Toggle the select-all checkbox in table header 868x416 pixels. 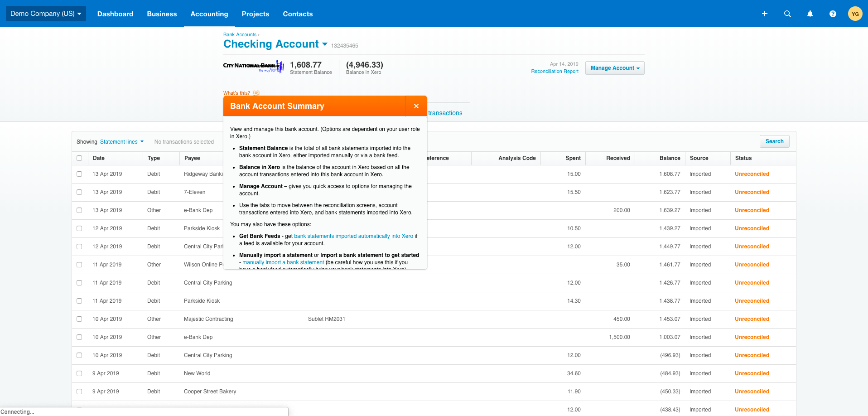pyautogui.click(x=79, y=158)
